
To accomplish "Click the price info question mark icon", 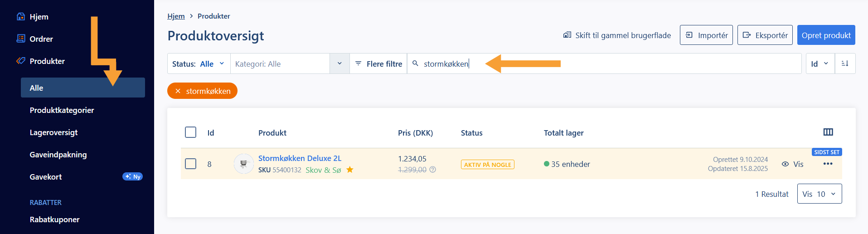I will tap(432, 170).
